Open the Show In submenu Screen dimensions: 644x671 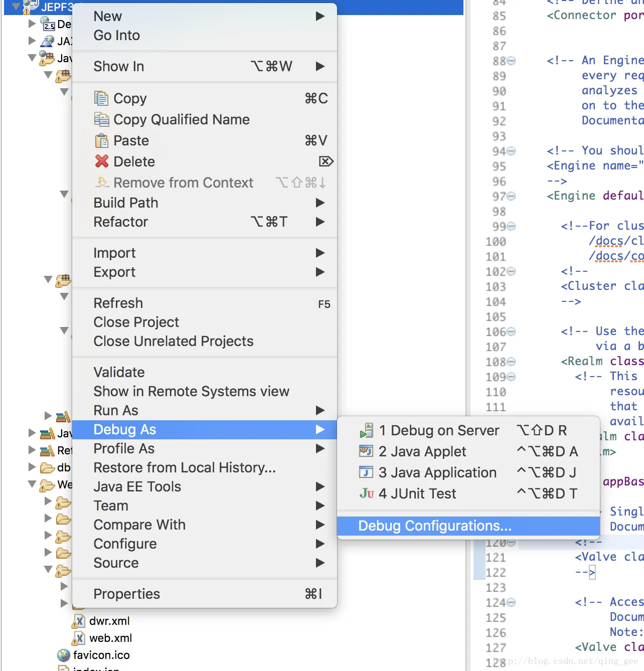[205, 67]
